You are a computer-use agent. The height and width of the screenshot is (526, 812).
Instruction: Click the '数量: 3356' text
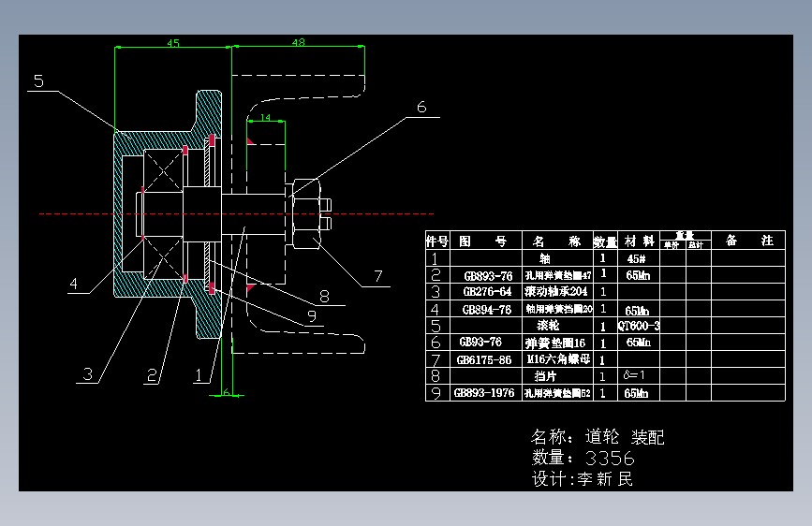pos(583,458)
